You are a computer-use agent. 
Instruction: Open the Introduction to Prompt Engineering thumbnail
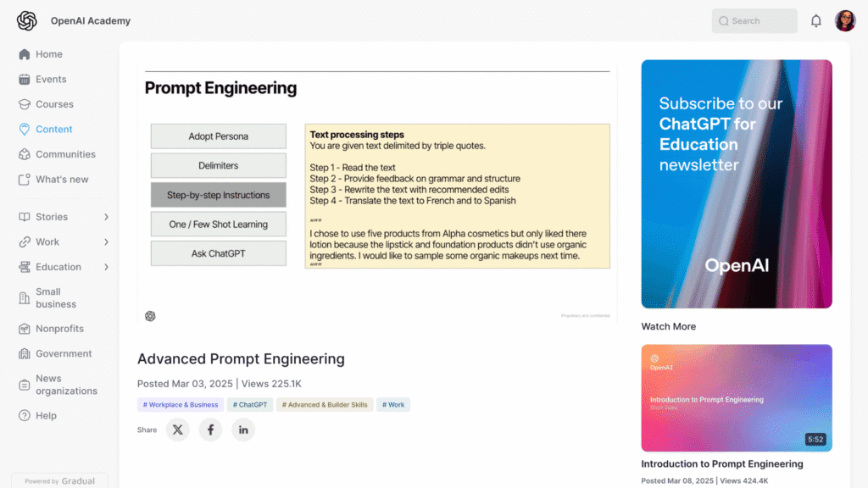coord(737,398)
